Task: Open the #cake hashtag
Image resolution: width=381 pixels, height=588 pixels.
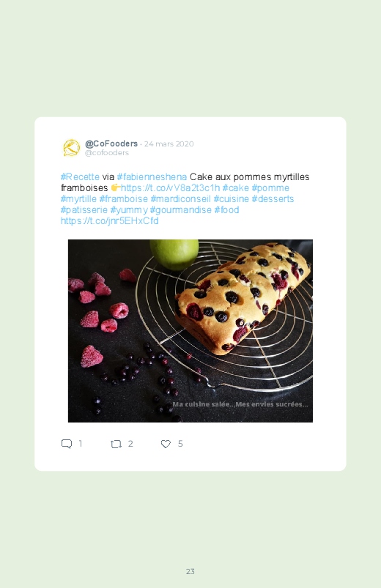Action: 235,188
